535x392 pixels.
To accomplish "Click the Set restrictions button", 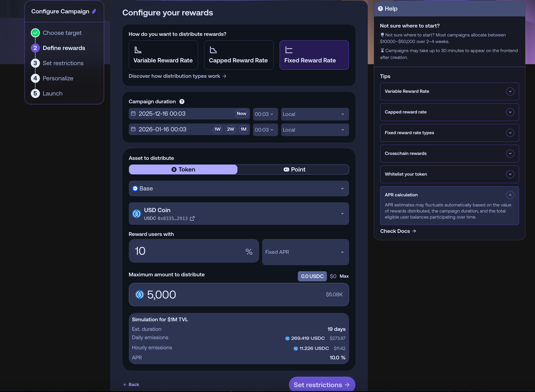I will pyautogui.click(x=322, y=385).
